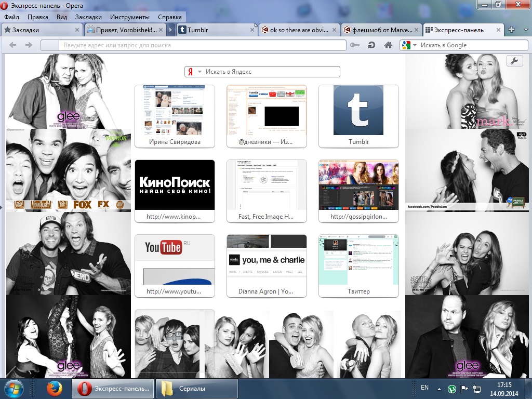Go back with the Back arrow
The width and height of the screenshot is (532, 399).
[x=13, y=45]
